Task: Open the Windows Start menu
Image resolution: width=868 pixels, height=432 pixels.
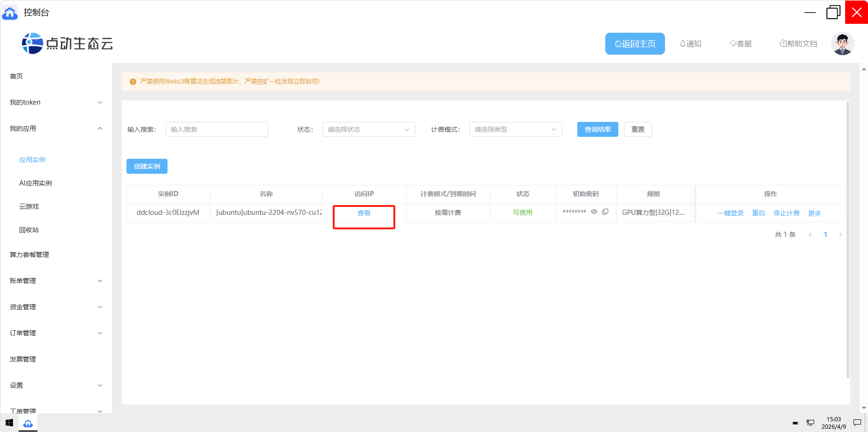Action: [x=9, y=423]
